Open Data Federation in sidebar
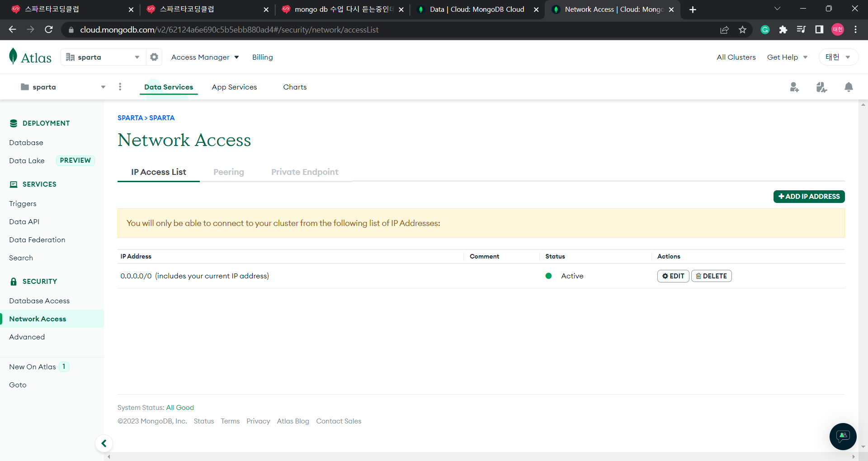868x461 pixels. pos(37,240)
